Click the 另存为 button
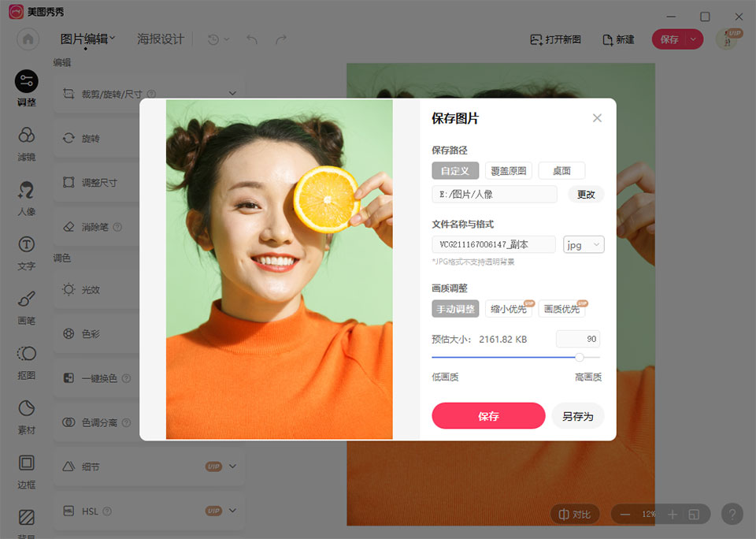Viewport: 756px width, 539px height. pyautogui.click(x=577, y=416)
